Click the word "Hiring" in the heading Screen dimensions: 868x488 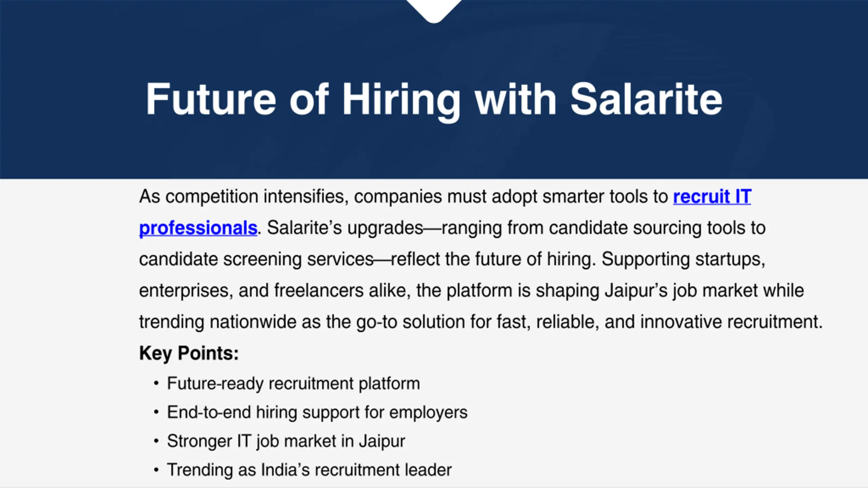coord(401,100)
